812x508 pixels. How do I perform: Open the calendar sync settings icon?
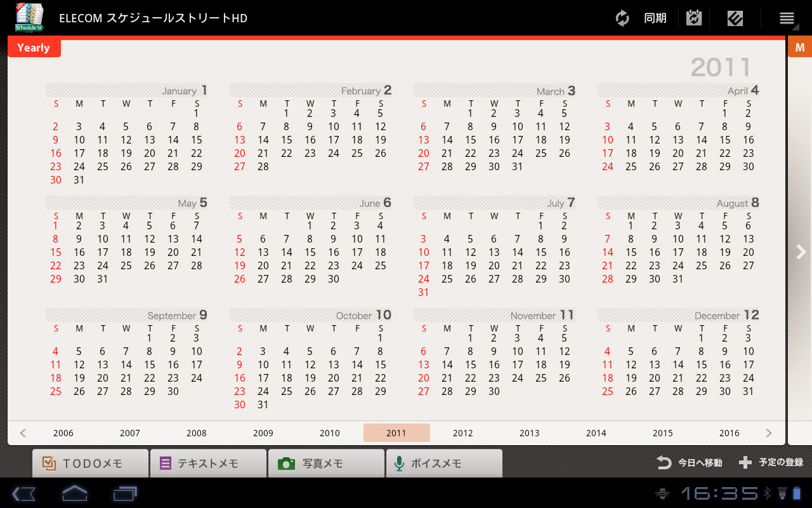(x=694, y=18)
